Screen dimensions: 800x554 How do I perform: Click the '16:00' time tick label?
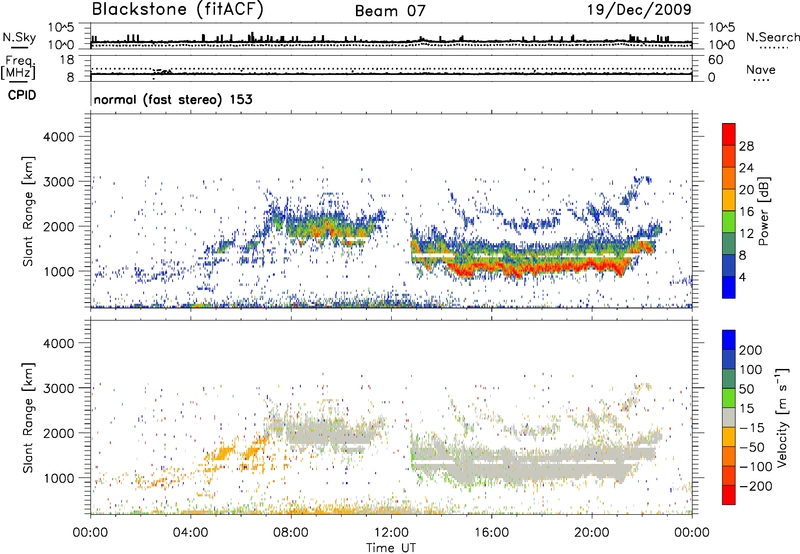coord(491,533)
